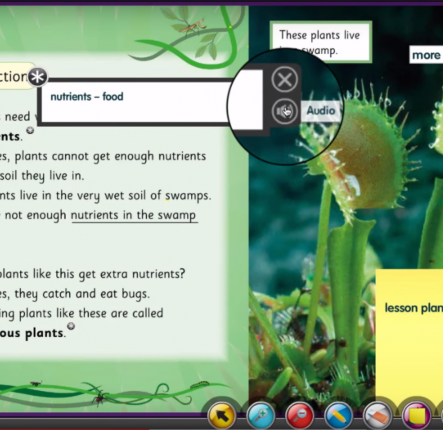Open the glossary dot after 'ous plants'
Image resolution: width=443 pixels, height=430 pixels.
pyautogui.click(x=71, y=326)
